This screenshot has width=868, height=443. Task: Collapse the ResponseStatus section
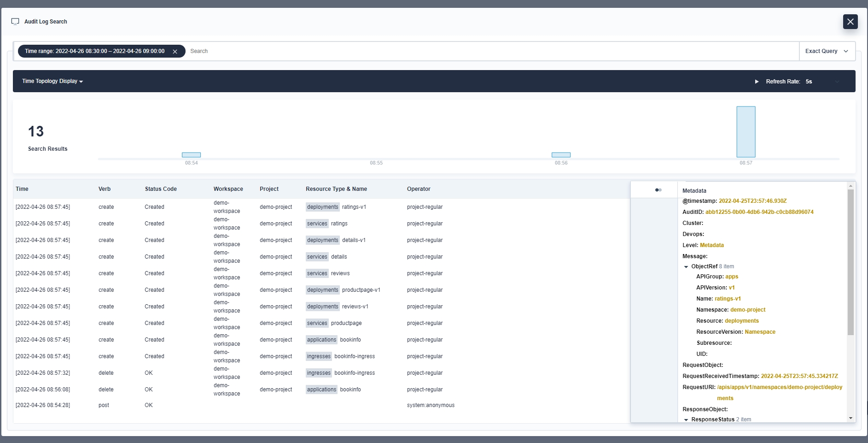[x=686, y=420]
